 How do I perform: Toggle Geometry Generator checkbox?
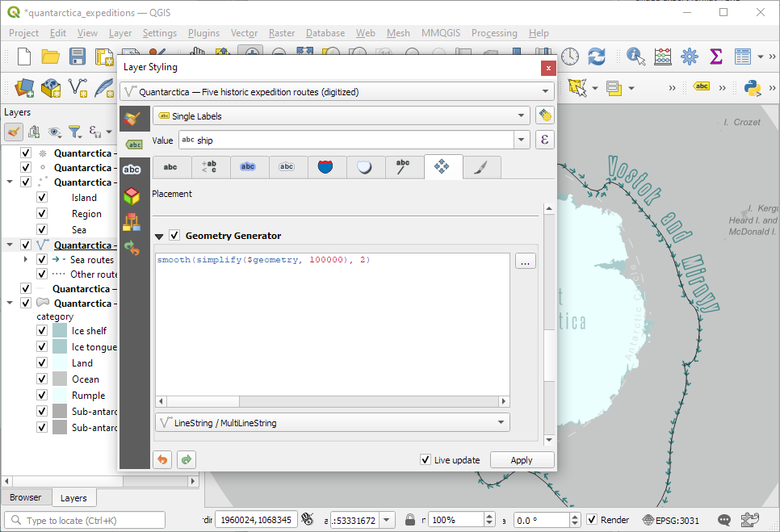pos(174,235)
